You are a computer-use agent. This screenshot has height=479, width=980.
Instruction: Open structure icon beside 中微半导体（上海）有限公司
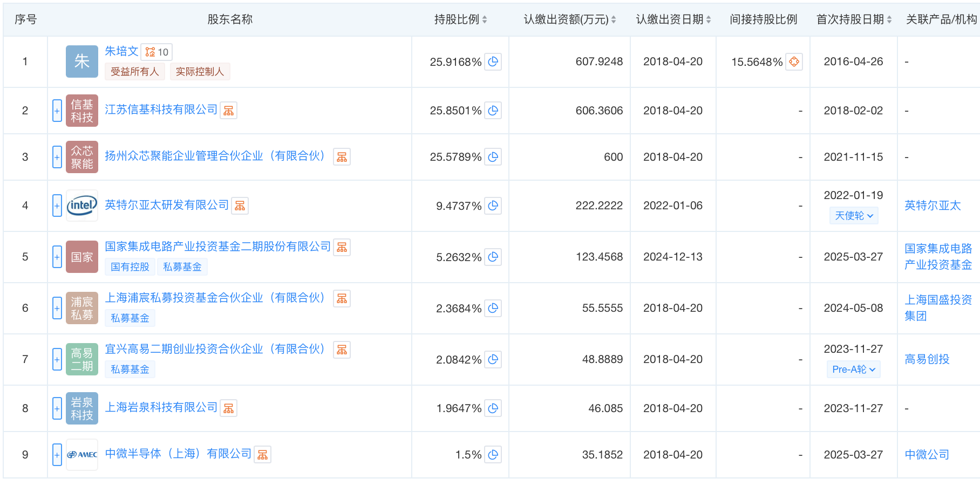(263, 455)
